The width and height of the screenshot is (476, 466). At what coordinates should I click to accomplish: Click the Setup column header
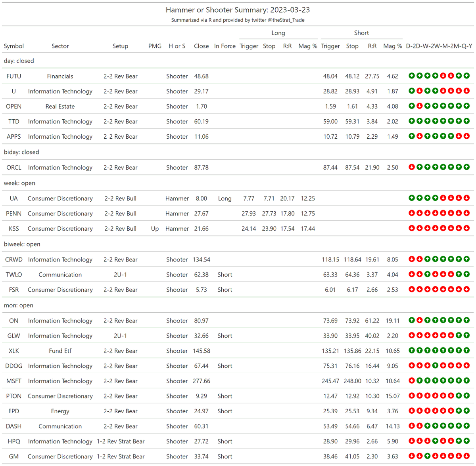120,46
